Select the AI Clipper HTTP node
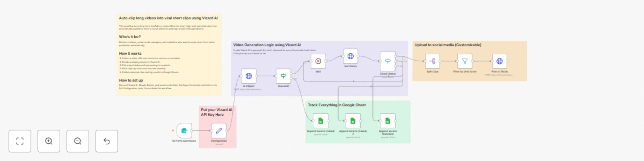 pos(249,76)
